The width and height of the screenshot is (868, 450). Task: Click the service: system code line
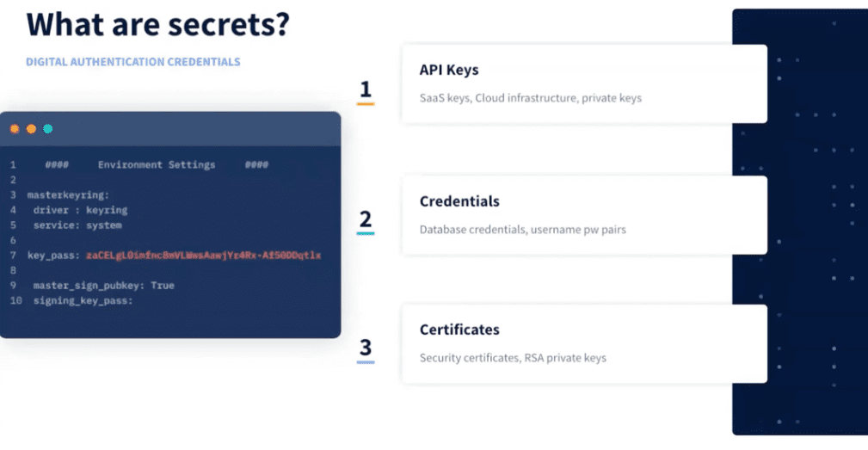tap(77, 225)
